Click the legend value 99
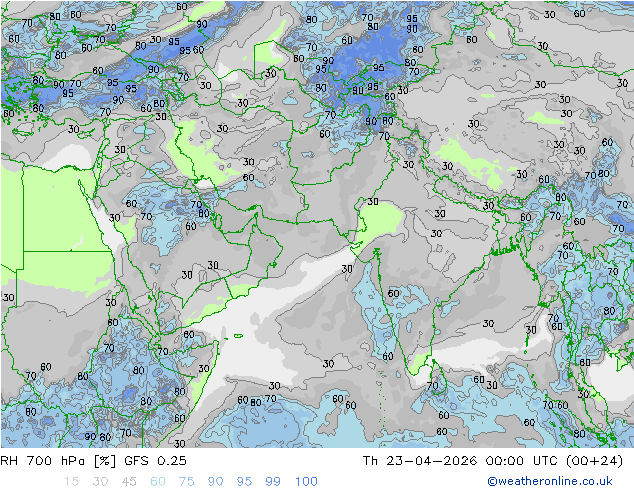Screen dimensions: 634x490 [273, 482]
